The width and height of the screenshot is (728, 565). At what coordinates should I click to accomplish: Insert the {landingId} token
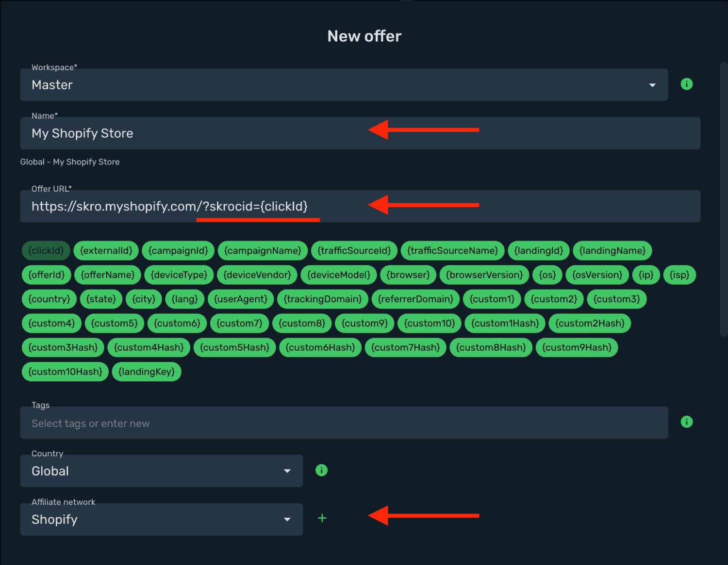(x=539, y=251)
